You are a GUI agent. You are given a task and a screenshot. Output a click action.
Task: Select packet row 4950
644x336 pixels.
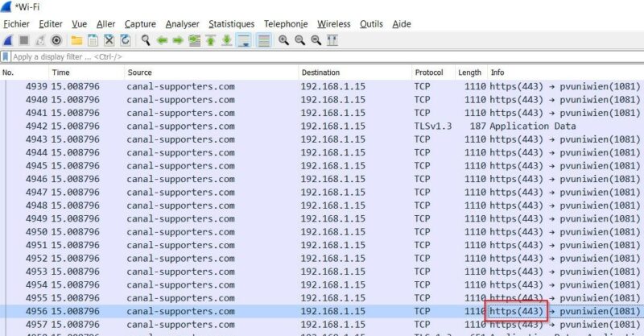pyautogui.click(x=322, y=232)
